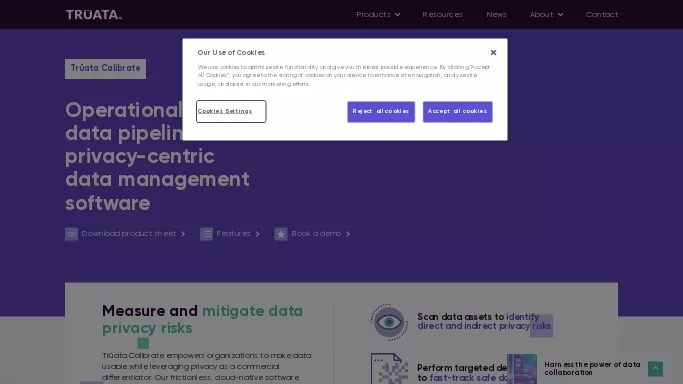Click the eye scan icon
This screenshot has width=683, height=384.
pos(389,322)
